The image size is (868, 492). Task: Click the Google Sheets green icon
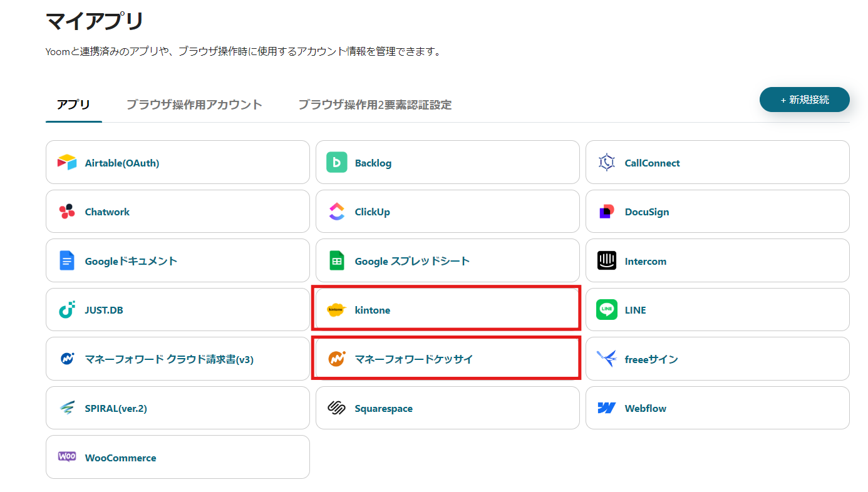coord(337,261)
